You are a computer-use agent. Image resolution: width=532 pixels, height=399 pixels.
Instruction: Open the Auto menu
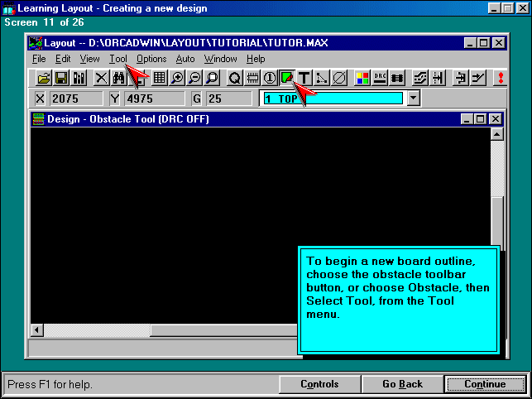click(185, 59)
